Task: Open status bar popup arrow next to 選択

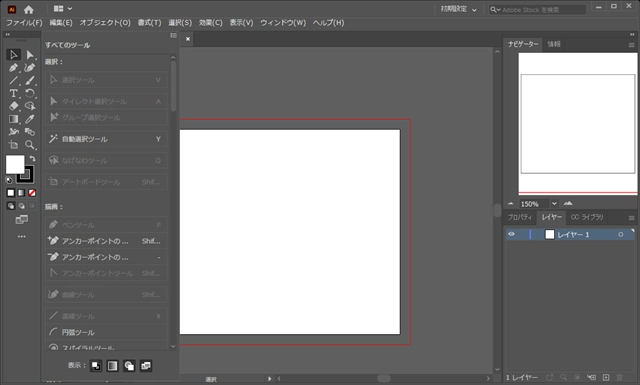Action: (269, 378)
